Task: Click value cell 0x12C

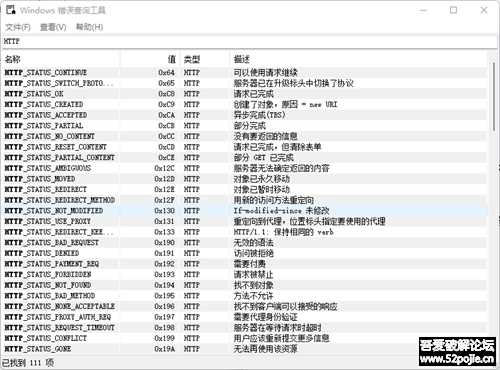Action: (164, 168)
